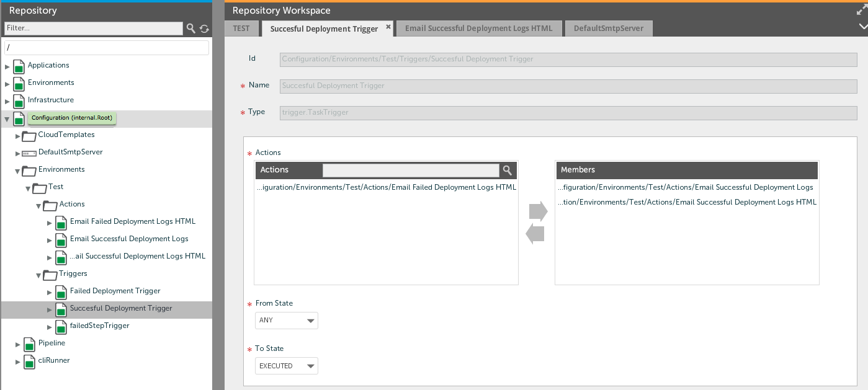Screen dimensions: 868x390
Task: Collapse the Triggers folder
Action: click(x=39, y=275)
